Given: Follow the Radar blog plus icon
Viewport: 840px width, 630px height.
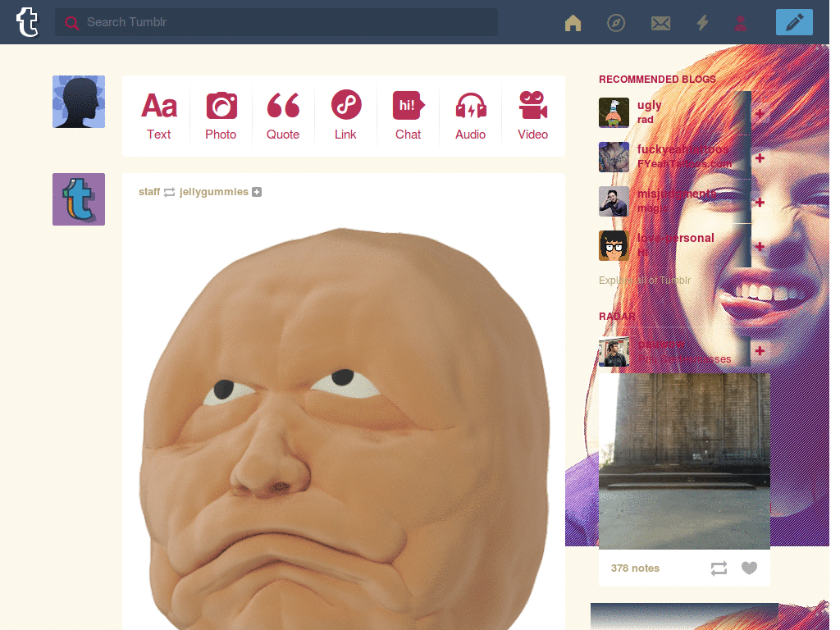Looking at the screenshot, I should click(x=760, y=351).
